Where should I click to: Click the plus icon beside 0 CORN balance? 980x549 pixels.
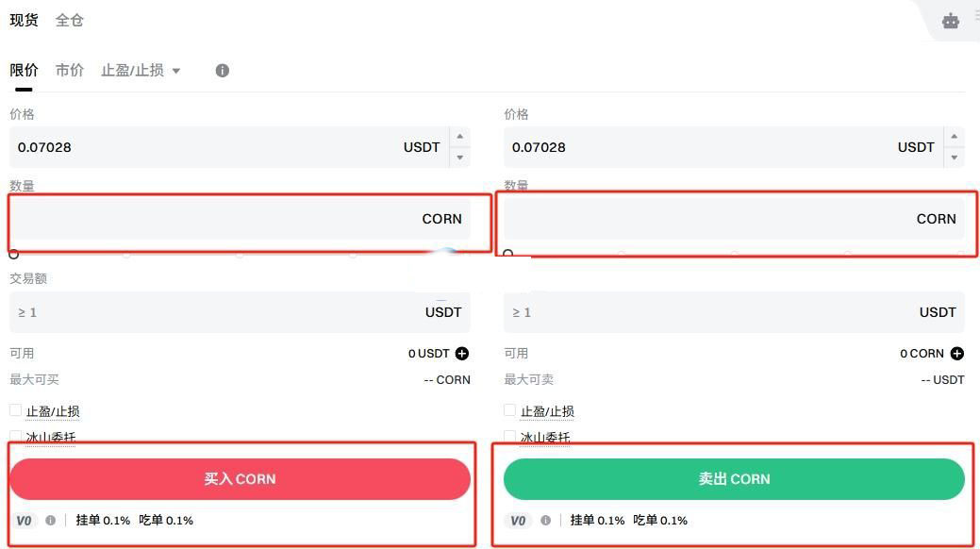(956, 353)
